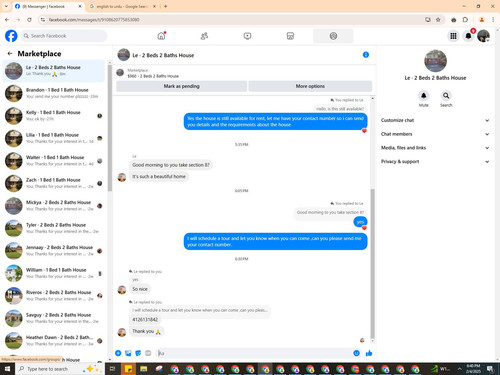Go to Facebook Home feed icon
500x375 pixels.
(x=161, y=36)
